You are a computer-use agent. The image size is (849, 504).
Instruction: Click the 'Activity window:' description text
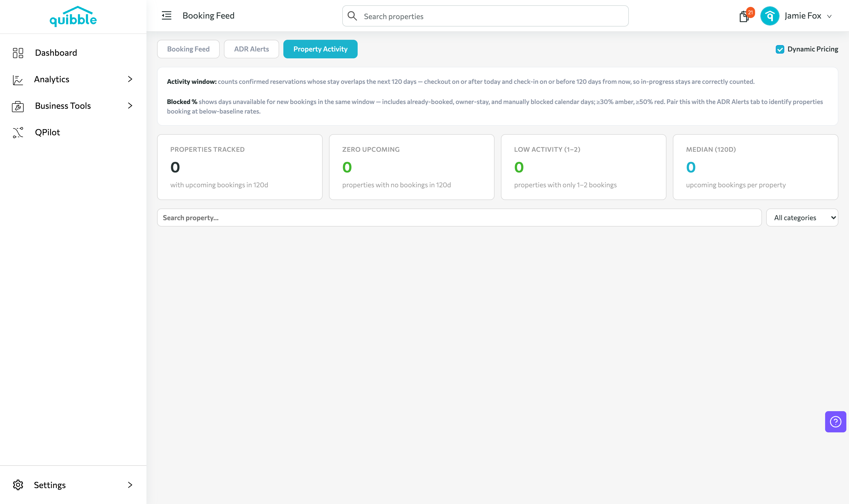[x=461, y=81]
